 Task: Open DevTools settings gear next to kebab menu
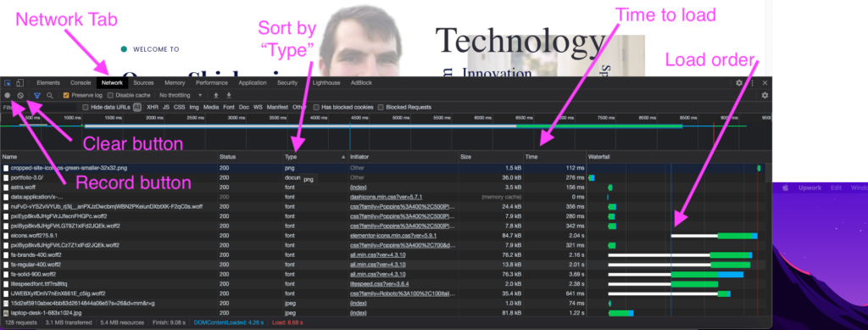tap(739, 83)
